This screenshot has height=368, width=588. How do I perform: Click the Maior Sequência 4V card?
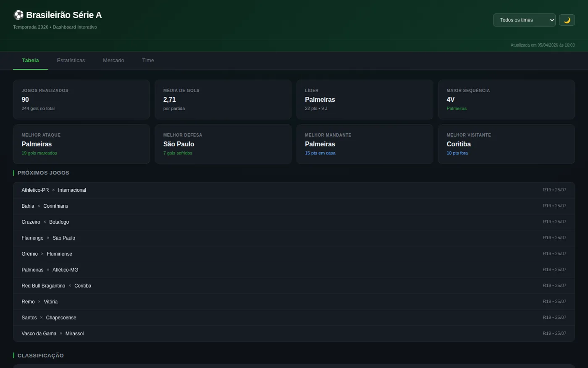pos(507,100)
